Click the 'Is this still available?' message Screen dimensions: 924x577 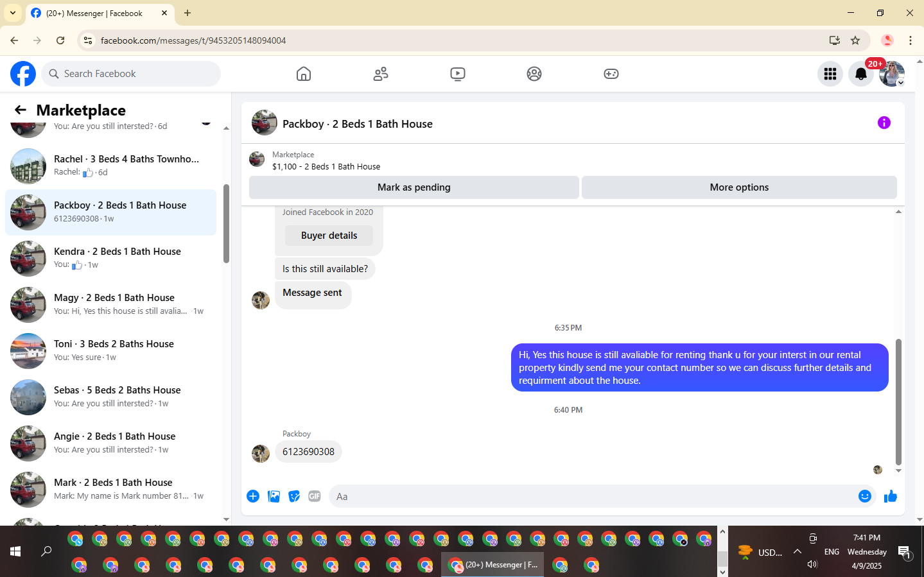pos(325,269)
